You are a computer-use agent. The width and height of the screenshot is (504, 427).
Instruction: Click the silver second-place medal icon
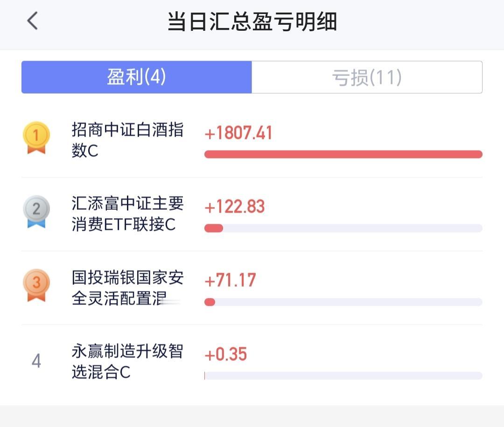(x=36, y=211)
